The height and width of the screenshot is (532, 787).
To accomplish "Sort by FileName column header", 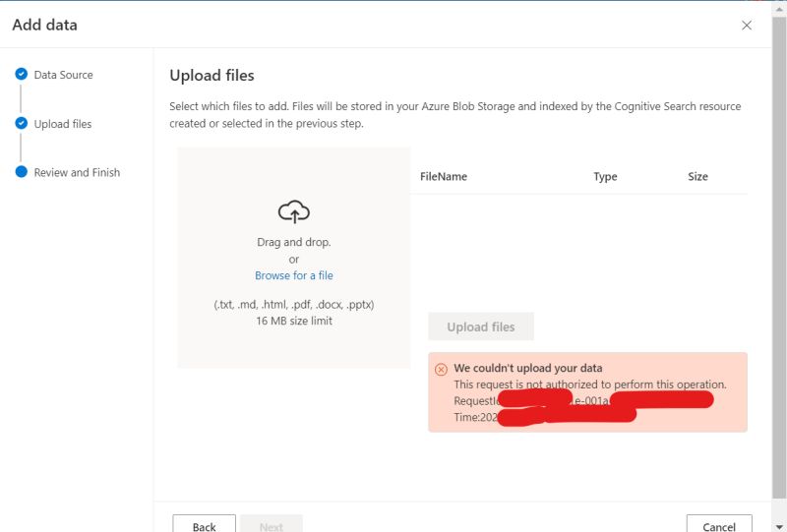I will pos(444,177).
